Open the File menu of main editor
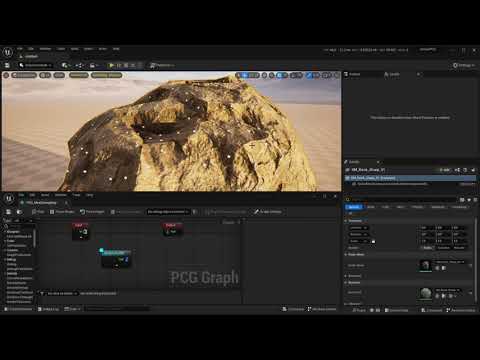The image size is (480, 360). coord(20,49)
